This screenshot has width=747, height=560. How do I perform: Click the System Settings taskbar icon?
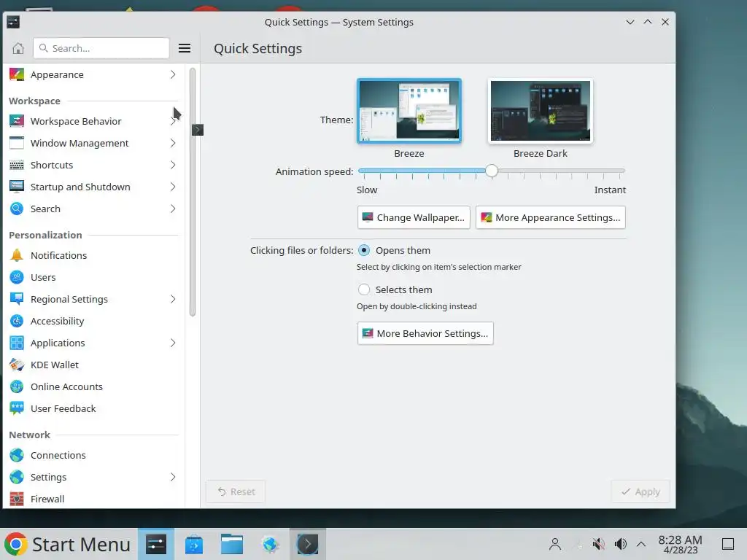[156, 544]
